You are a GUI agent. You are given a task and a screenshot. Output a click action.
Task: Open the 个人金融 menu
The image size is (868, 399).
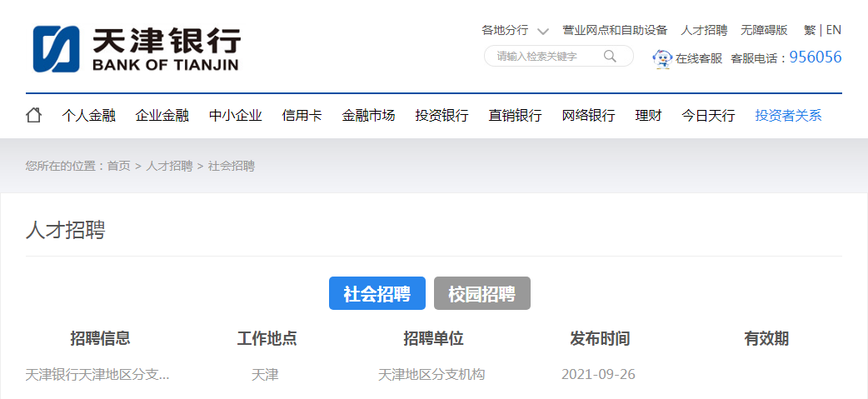click(88, 116)
